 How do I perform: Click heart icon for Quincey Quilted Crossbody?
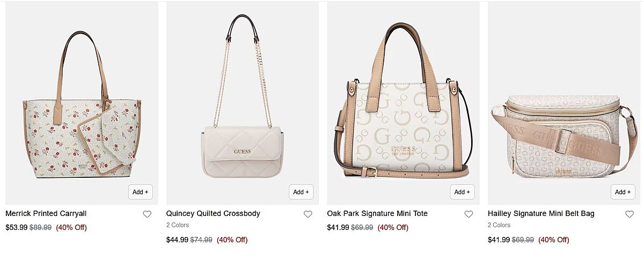click(x=308, y=214)
